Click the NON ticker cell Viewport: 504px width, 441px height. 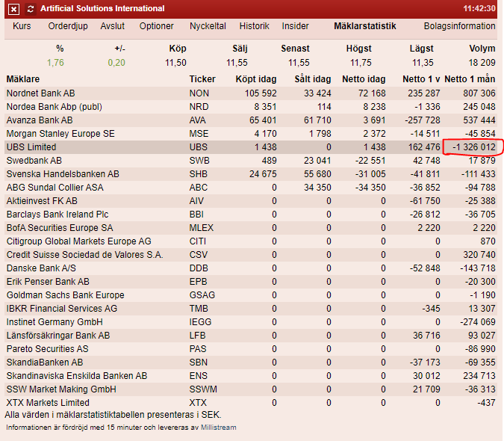(199, 93)
